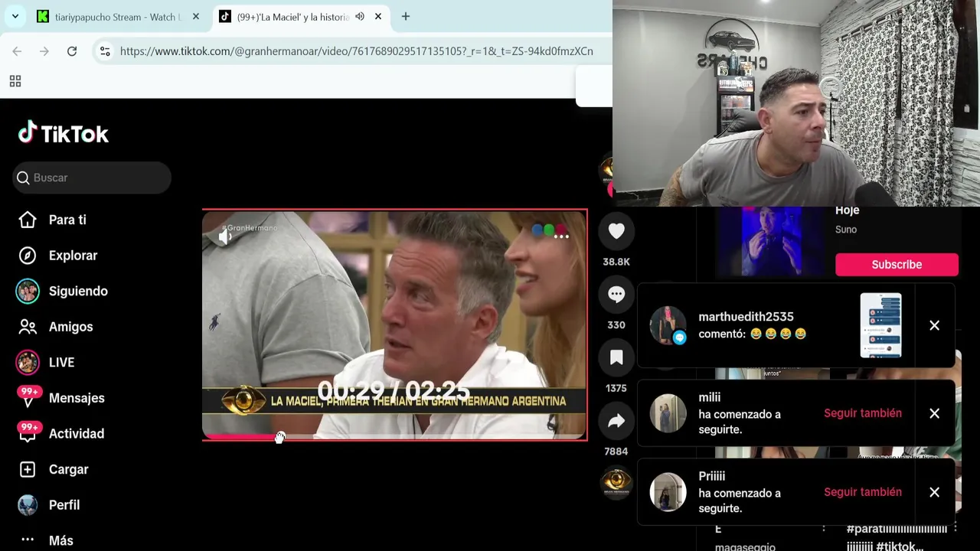Click the compass icon beside Explorar
The image size is (980, 551).
[28, 256]
